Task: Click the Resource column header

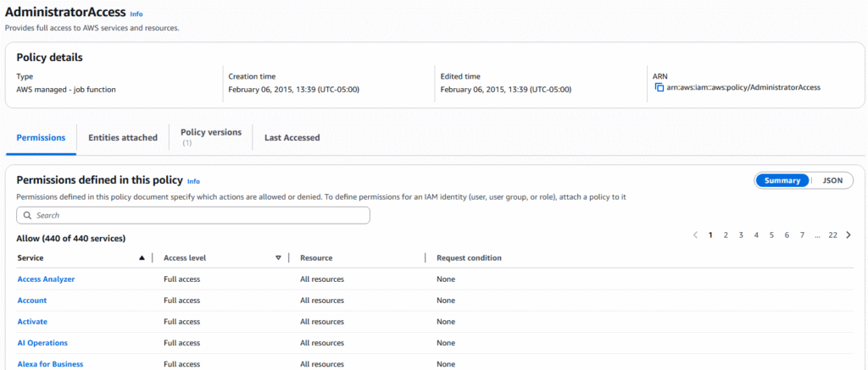Action: click(x=316, y=257)
